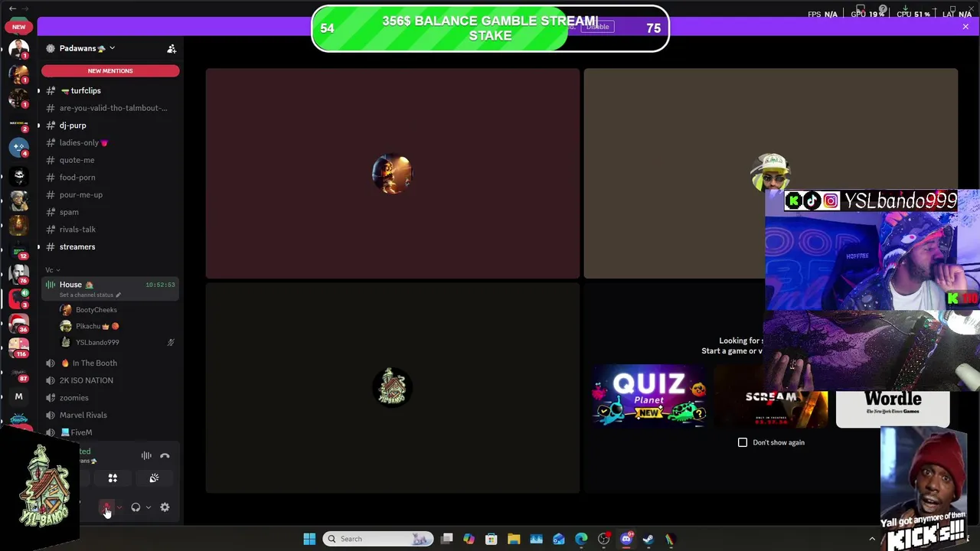Check Don't show again checkbox

[743, 442]
